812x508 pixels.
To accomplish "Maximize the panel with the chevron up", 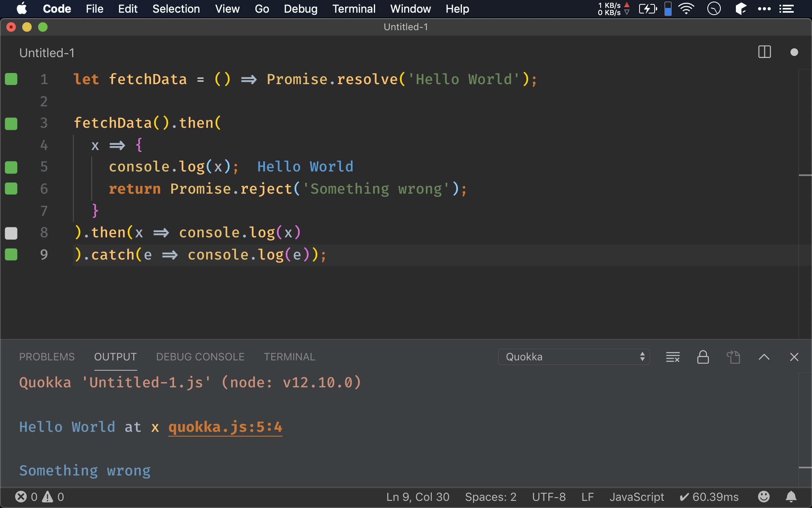I will click(x=764, y=357).
